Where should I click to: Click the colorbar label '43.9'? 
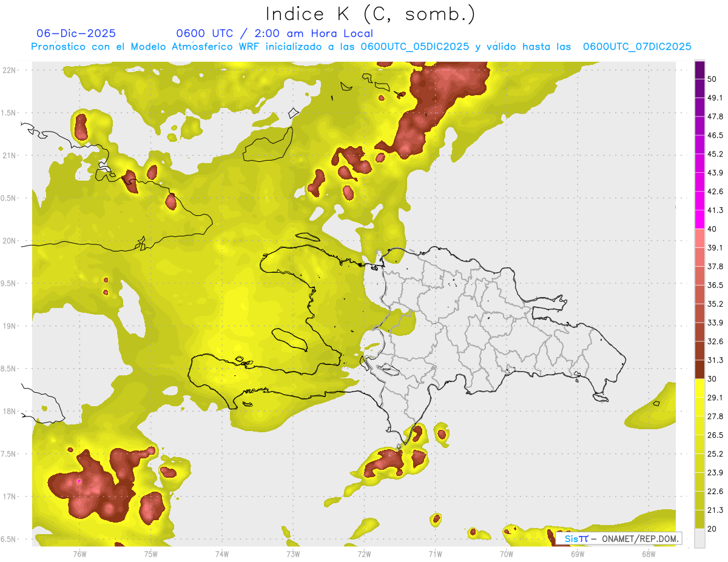[x=715, y=173]
